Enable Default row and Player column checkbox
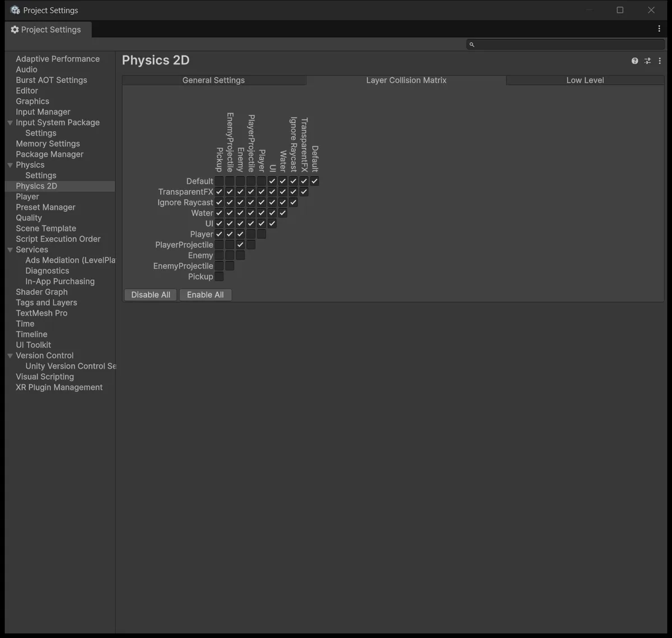The height and width of the screenshot is (638, 672). (262, 181)
